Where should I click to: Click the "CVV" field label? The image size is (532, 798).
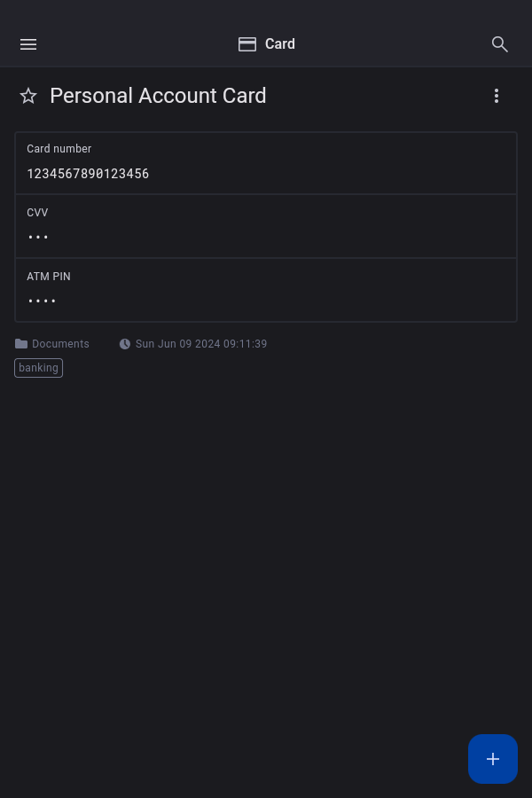point(37,213)
